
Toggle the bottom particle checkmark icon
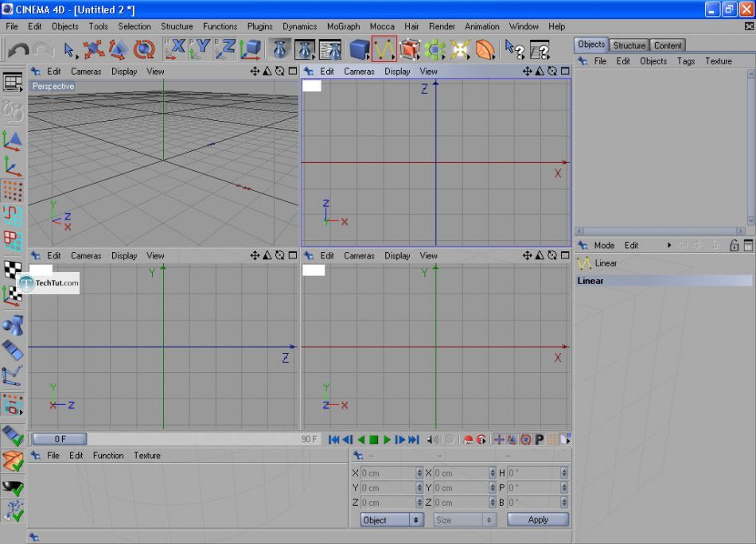[13, 511]
